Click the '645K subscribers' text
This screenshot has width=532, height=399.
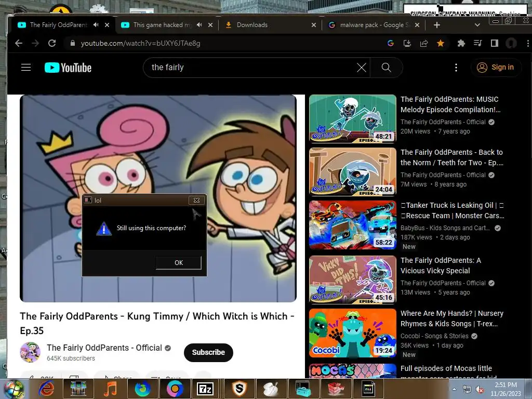tap(71, 358)
